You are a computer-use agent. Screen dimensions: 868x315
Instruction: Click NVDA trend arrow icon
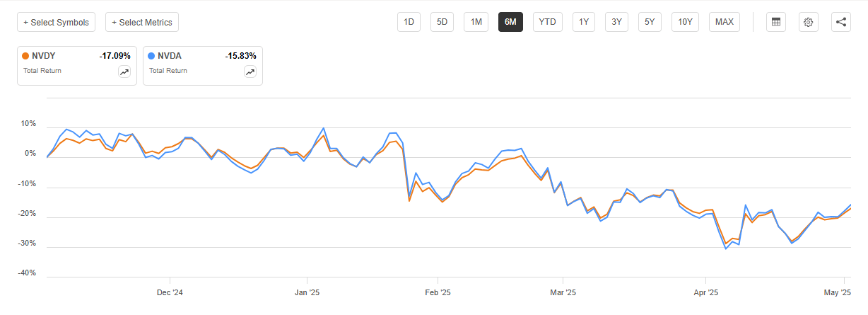[250, 71]
